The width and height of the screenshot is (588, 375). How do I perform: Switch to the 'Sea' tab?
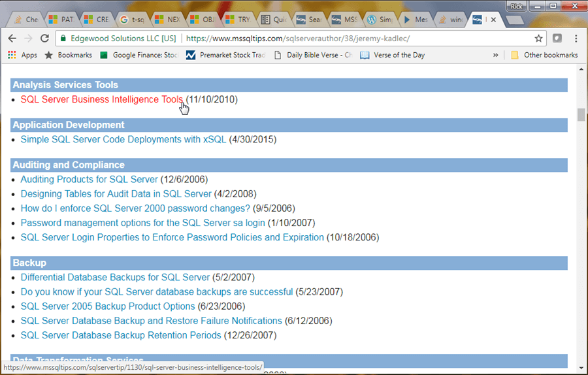click(x=308, y=20)
